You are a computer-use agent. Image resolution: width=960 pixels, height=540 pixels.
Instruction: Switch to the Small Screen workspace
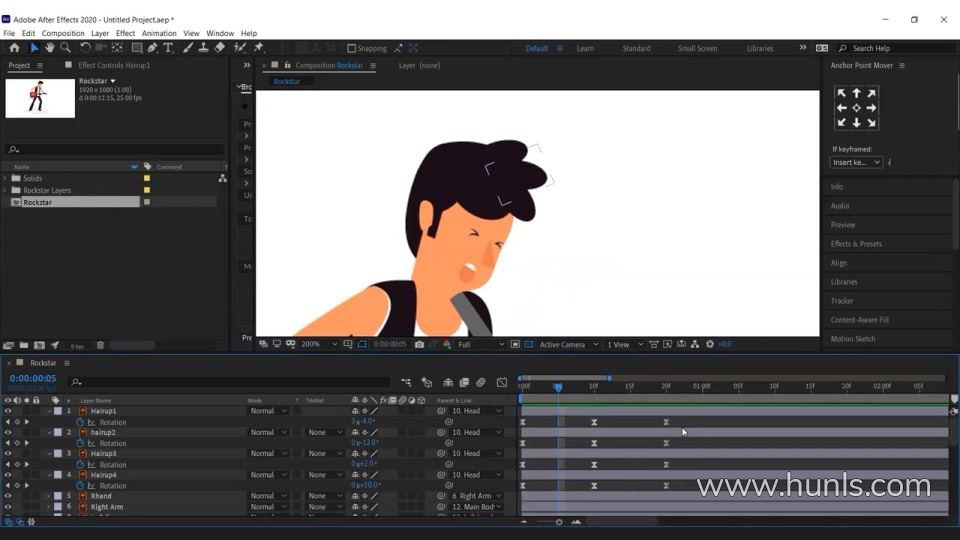coord(697,48)
